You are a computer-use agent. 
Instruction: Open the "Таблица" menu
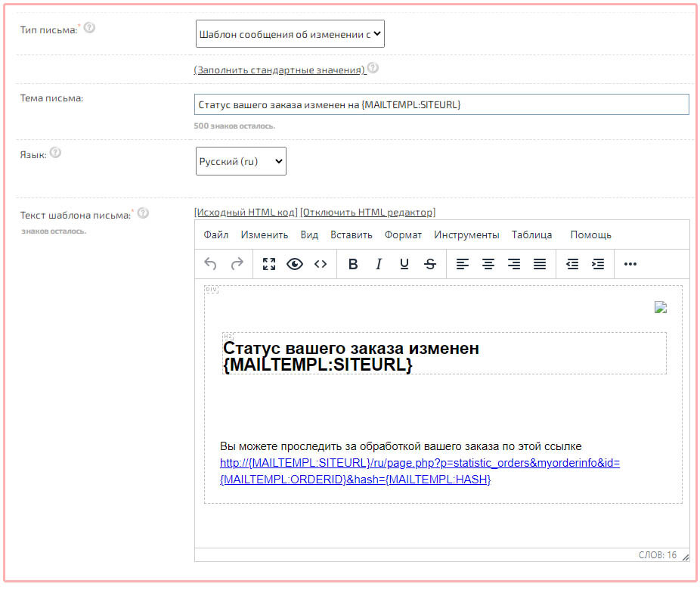[531, 234]
